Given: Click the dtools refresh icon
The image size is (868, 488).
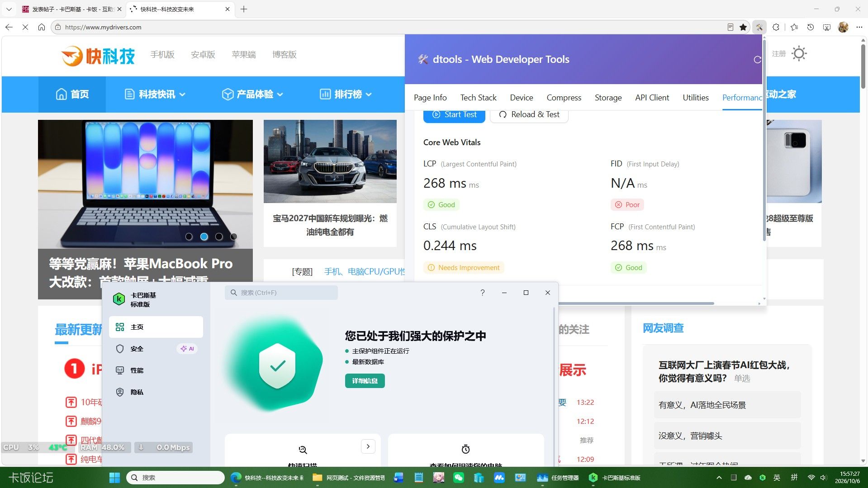Looking at the screenshot, I should click(x=757, y=60).
